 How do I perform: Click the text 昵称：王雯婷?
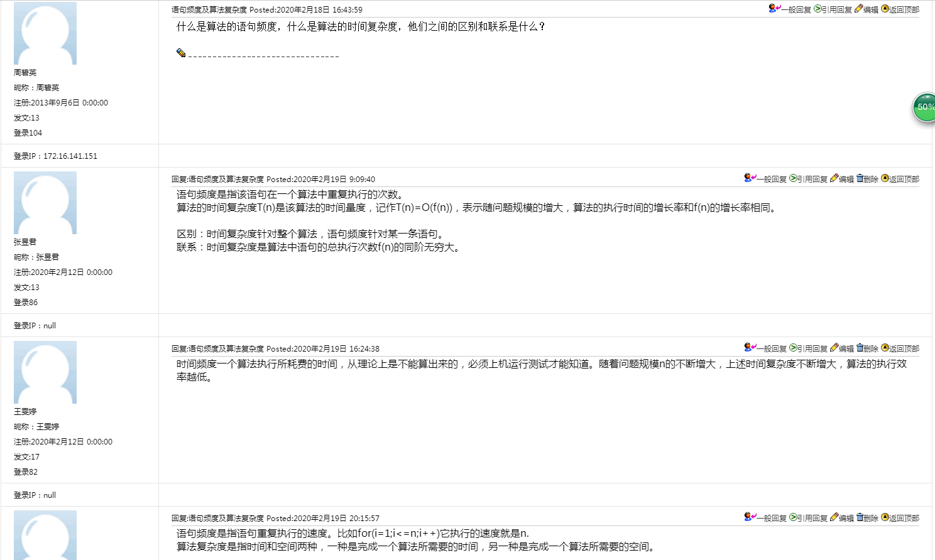36,427
